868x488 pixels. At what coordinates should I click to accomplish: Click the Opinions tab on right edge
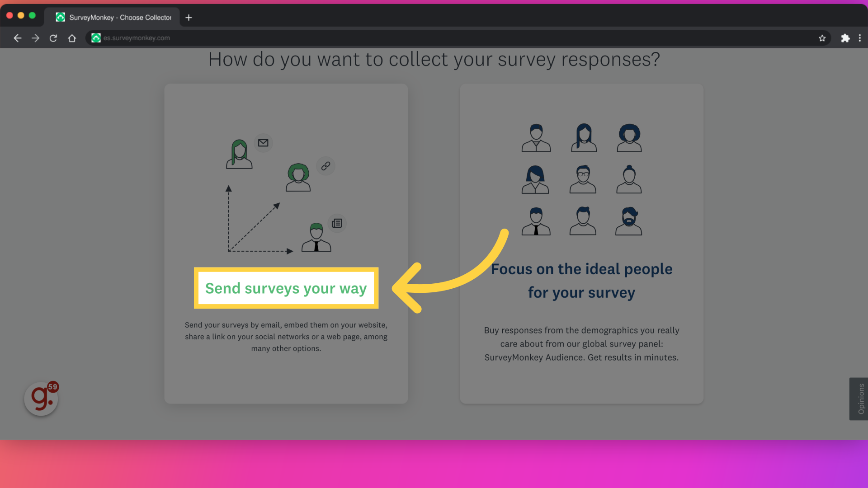[859, 399]
